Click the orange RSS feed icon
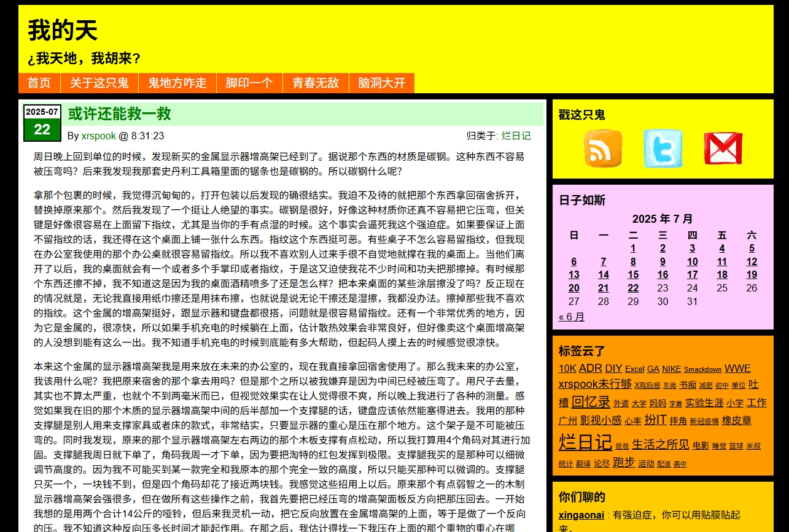This screenshot has width=789, height=532. (x=602, y=148)
